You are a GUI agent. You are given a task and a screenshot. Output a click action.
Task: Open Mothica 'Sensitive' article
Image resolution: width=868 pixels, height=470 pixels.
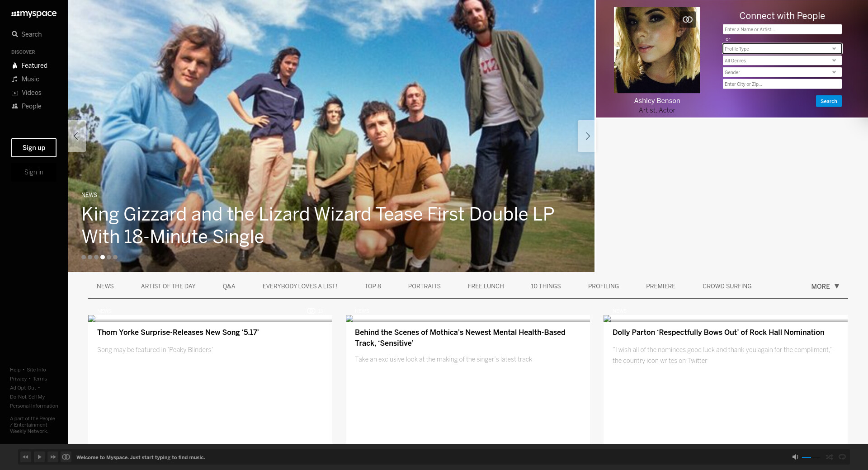pos(460,338)
